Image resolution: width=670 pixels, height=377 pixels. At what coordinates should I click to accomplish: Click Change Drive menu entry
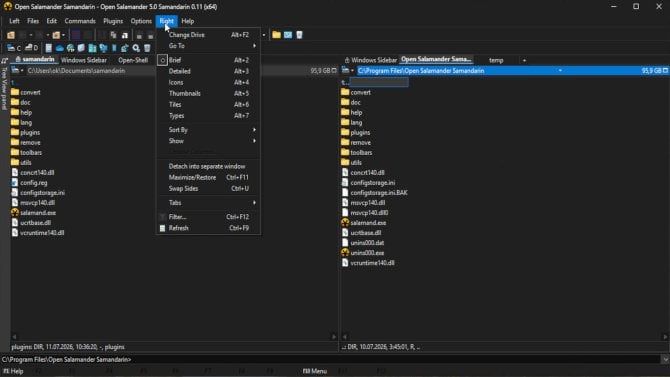click(208, 35)
